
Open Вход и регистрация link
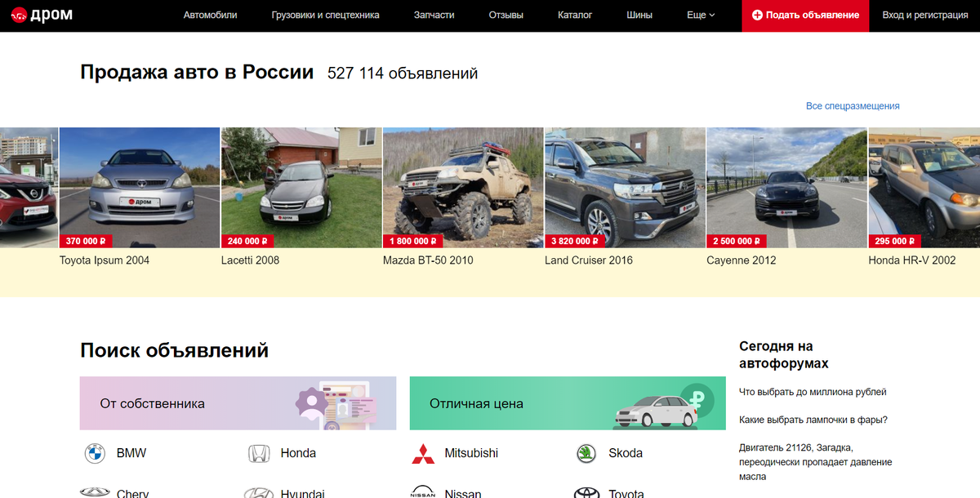pyautogui.click(x=925, y=16)
